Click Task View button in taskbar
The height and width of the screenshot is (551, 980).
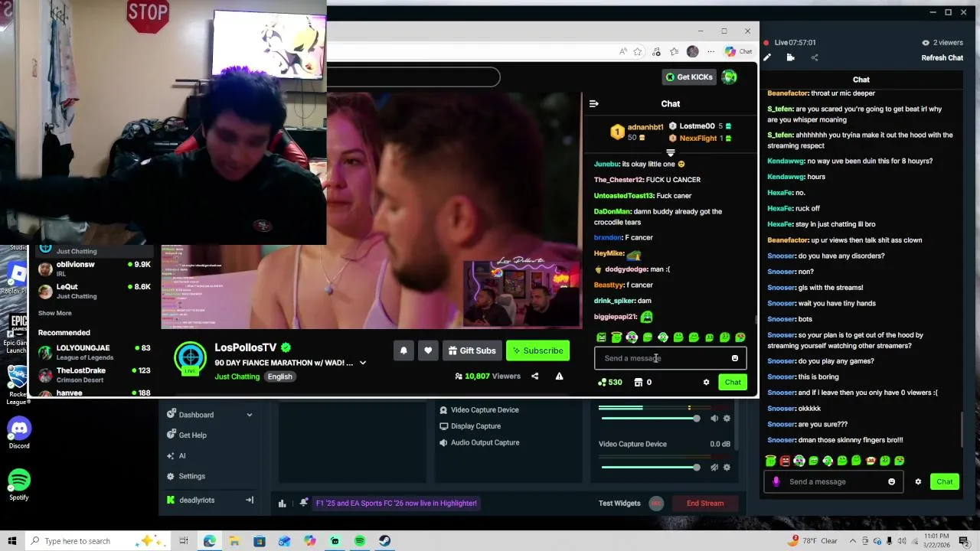tap(184, 541)
